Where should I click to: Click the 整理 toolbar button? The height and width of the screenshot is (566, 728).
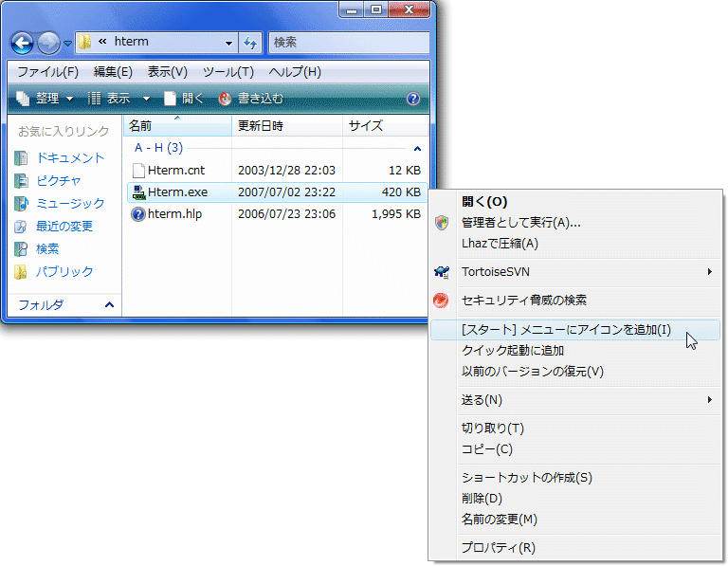pos(45,99)
